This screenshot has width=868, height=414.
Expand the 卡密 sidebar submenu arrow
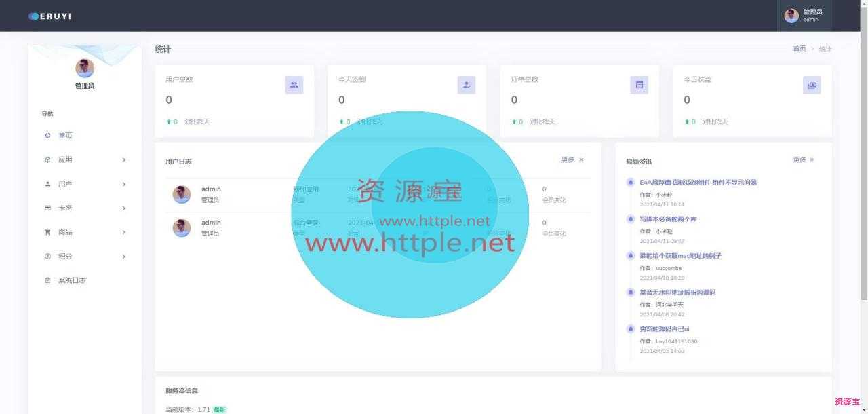tap(124, 208)
